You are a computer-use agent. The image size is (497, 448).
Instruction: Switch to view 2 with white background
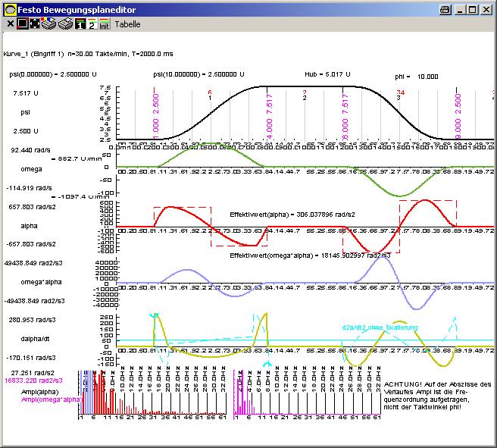coord(92,23)
